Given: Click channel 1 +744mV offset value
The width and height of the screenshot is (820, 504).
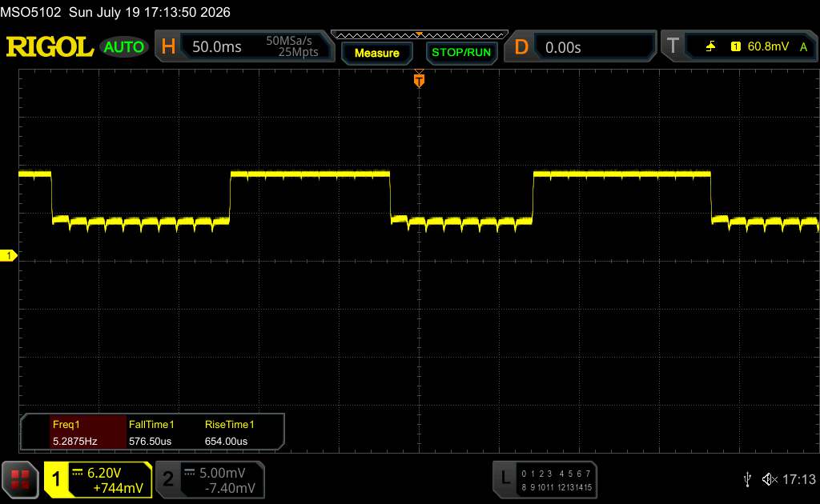Looking at the screenshot, I should 118,488.
